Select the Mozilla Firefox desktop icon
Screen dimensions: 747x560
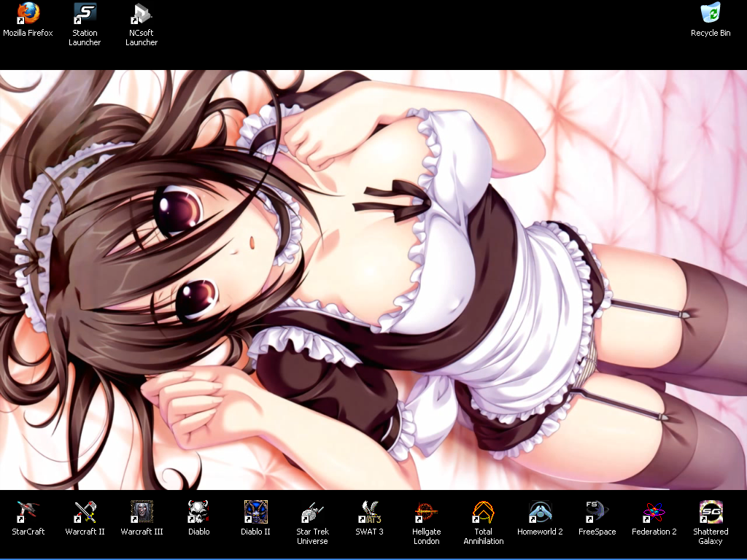tap(28, 13)
